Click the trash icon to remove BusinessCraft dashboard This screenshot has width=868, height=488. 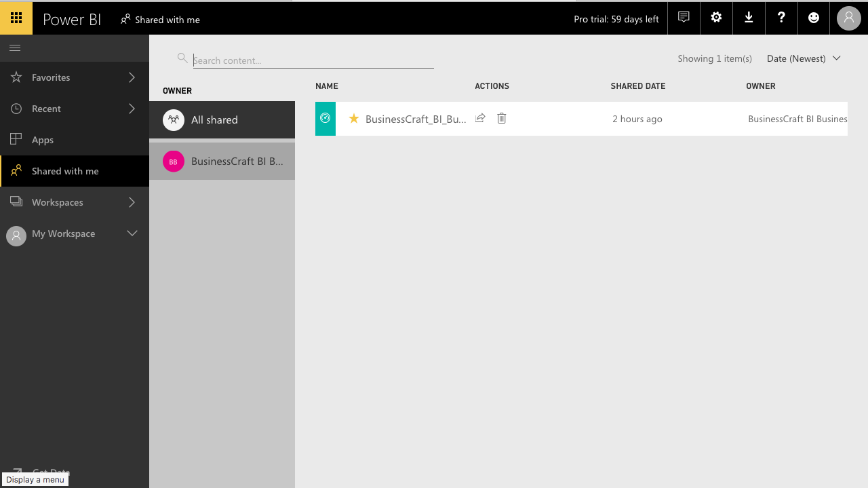pos(502,118)
